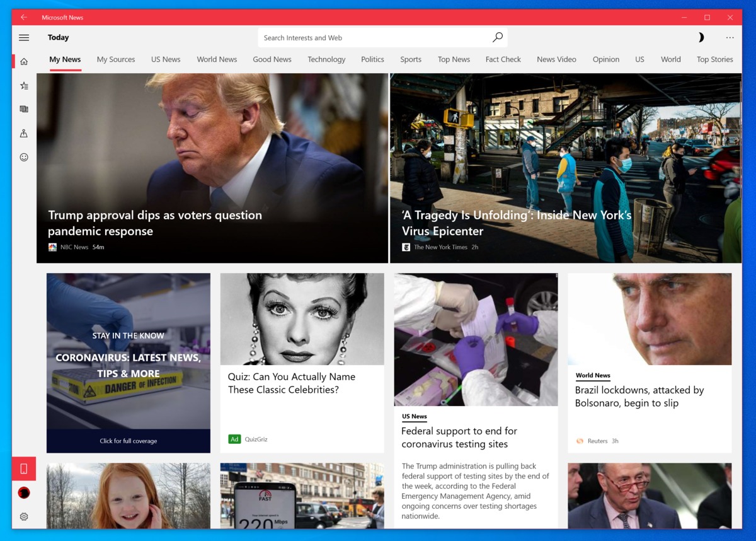The width and height of the screenshot is (756, 541).
Task: Click the Reuters source logo
Action: (580, 441)
